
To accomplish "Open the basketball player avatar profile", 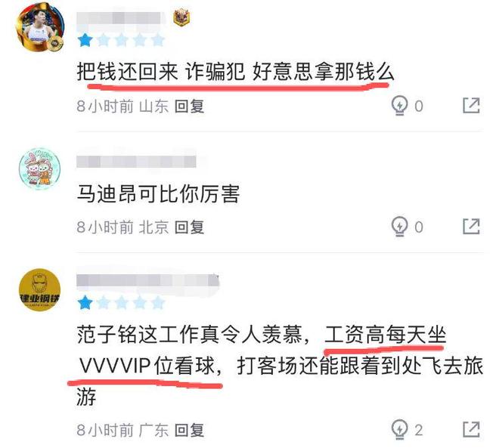I will pyautogui.click(x=40, y=28).
